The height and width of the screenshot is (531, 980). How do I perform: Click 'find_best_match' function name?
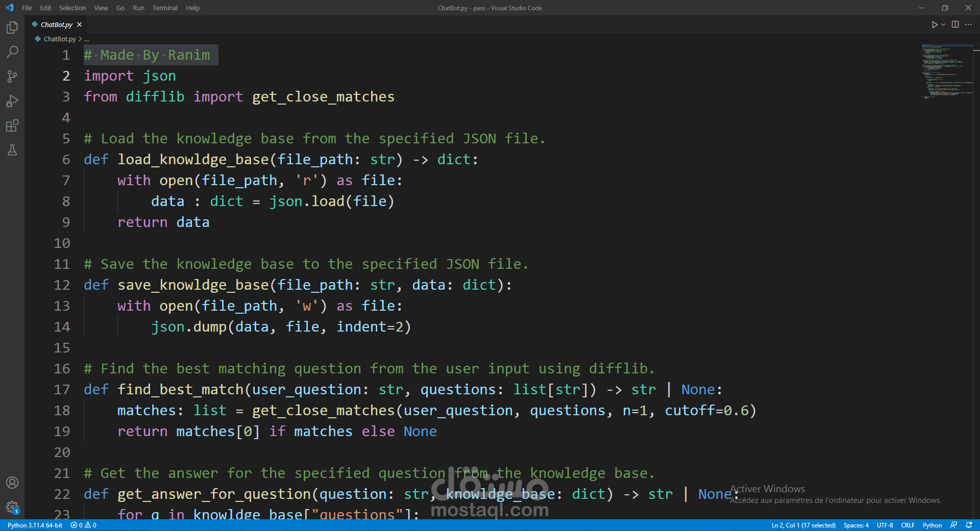pyautogui.click(x=181, y=390)
